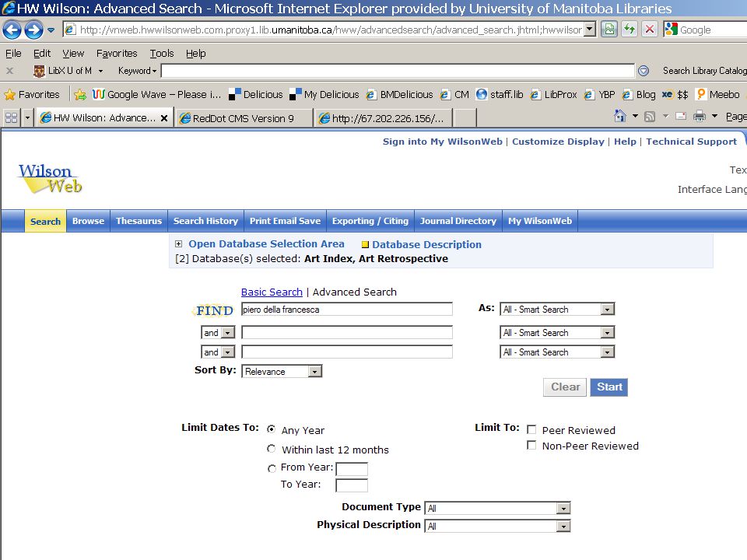This screenshot has height=560, width=747.
Task: Select the From Year radio button
Action: (272, 468)
